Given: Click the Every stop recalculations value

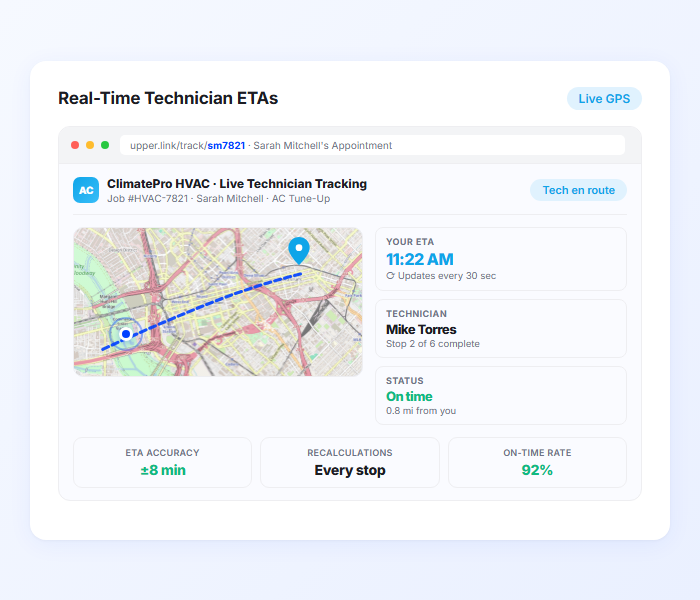Looking at the screenshot, I should tap(350, 470).
